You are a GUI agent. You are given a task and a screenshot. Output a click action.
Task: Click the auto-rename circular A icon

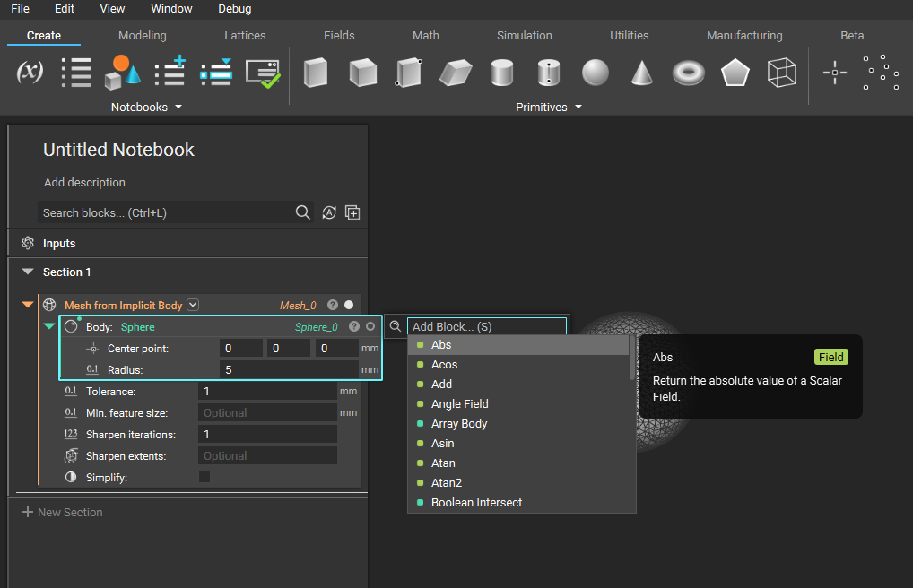329,212
